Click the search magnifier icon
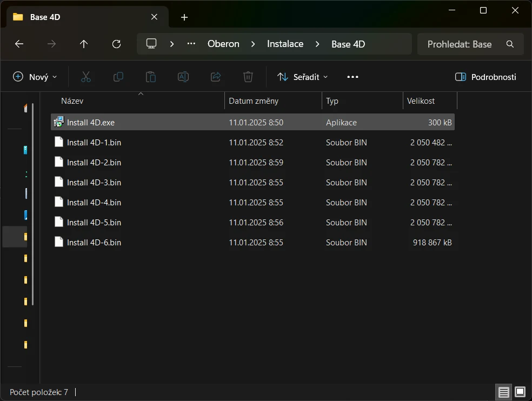The width and height of the screenshot is (532, 401). [510, 44]
